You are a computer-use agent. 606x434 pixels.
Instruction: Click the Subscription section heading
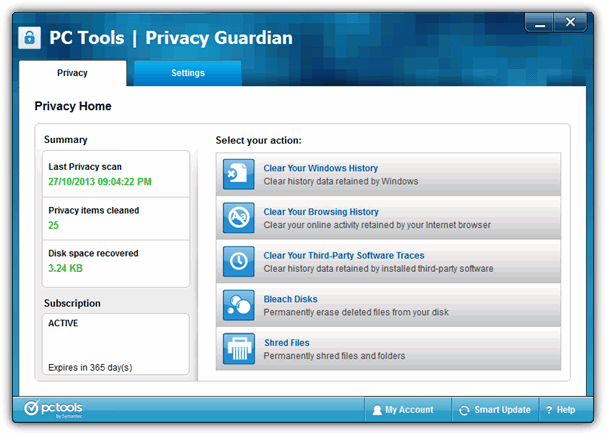point(72,303)
